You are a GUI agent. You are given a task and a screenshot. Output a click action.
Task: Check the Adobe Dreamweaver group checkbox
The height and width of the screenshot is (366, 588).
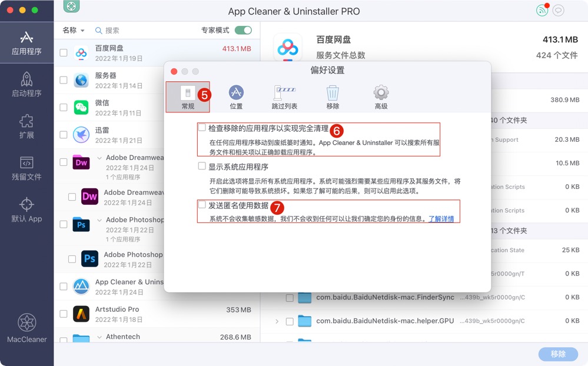tap(64, 162)
